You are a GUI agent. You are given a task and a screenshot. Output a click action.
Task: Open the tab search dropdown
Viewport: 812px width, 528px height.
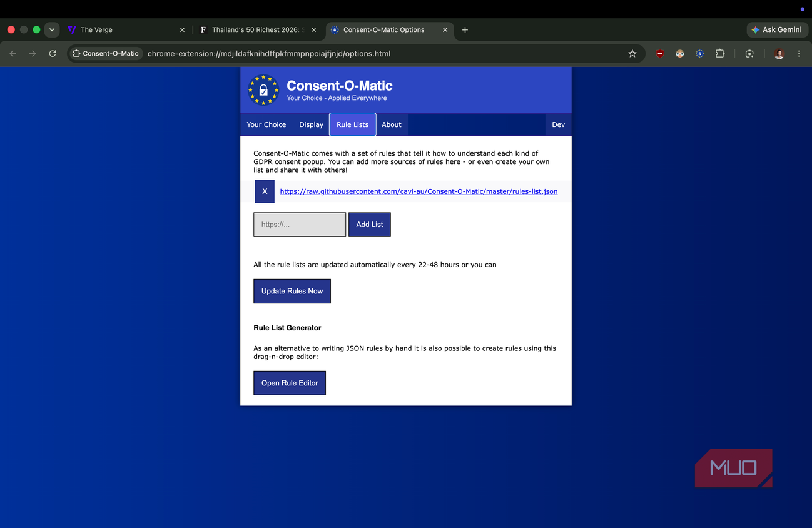pyautogui.click(x=52, y=29)
